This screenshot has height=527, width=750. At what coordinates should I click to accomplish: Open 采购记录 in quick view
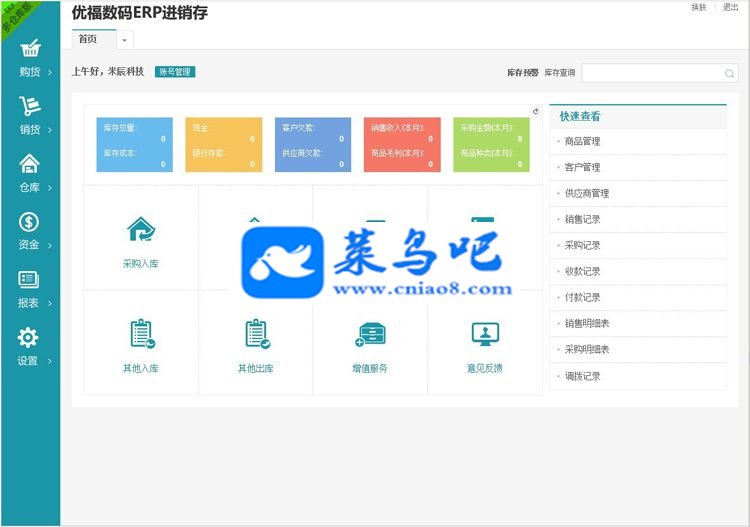(x=638, y=245)
